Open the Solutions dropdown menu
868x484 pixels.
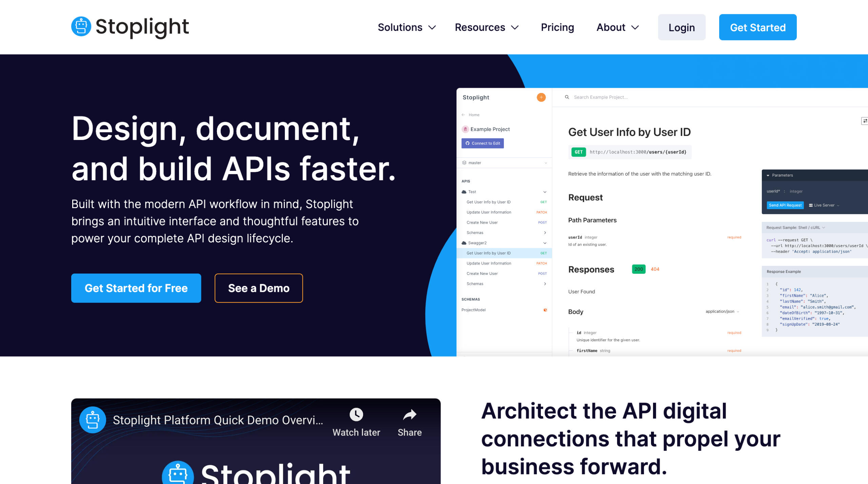407,27
